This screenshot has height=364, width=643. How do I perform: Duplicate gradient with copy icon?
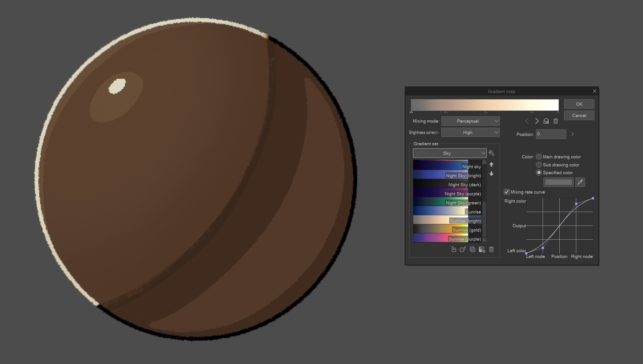point(472,249)
